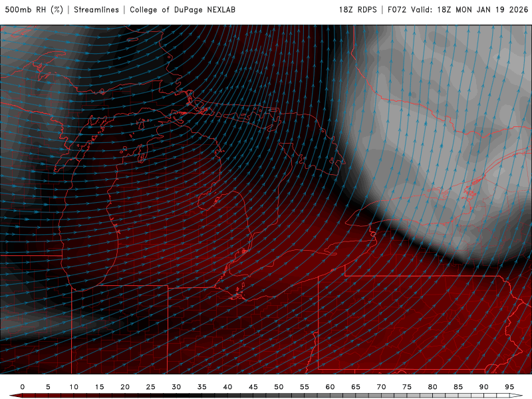Select the colorbar value "15"
Viewport: 532px width, 399px height.
(x=99, y=387)
